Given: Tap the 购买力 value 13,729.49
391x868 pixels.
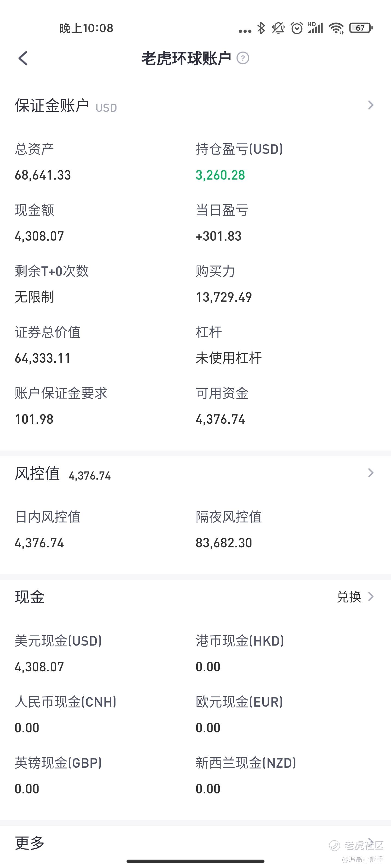Looking at the screenshot, I should tap(224, 297).
